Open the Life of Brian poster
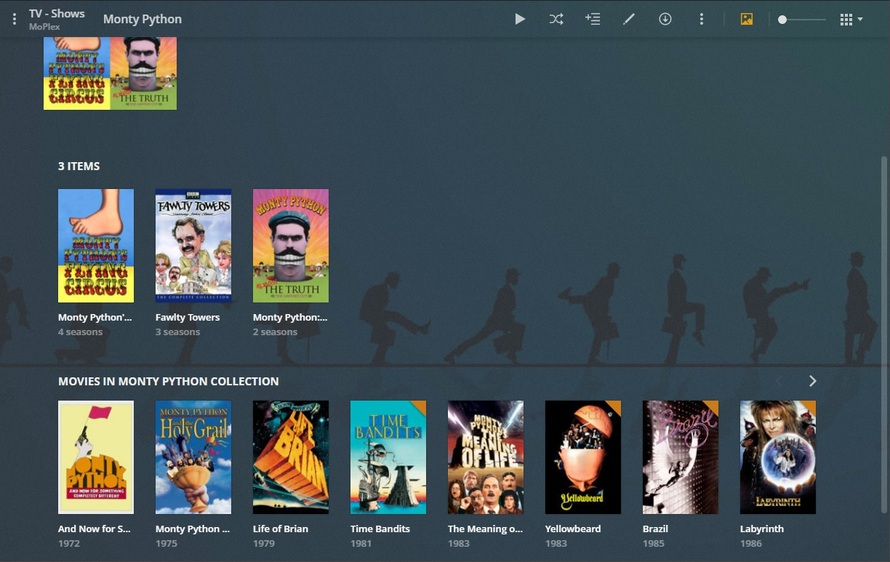Screen dimensions: 890x562 tap(291, 458)
